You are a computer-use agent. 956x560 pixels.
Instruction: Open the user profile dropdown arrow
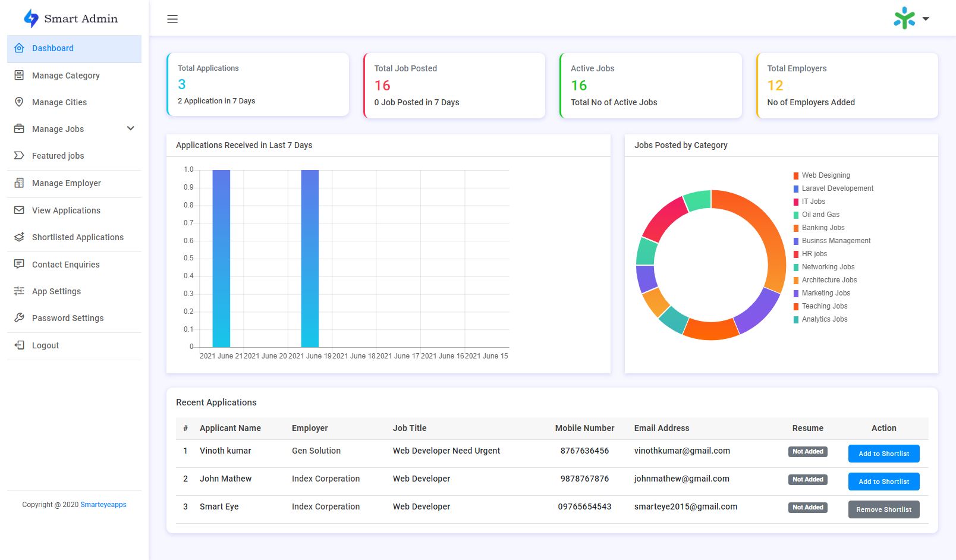(x=926, y=19)
